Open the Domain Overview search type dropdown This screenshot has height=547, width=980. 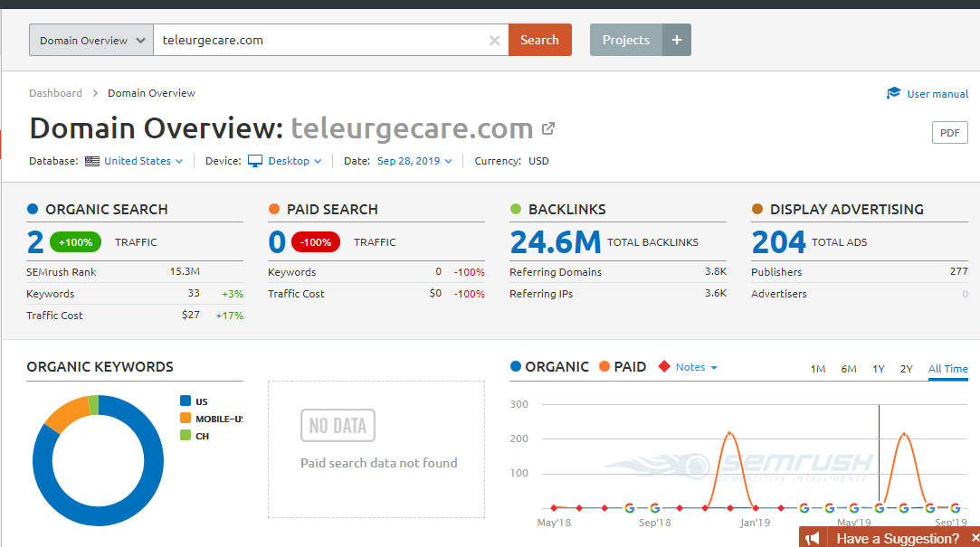(91, 41)
